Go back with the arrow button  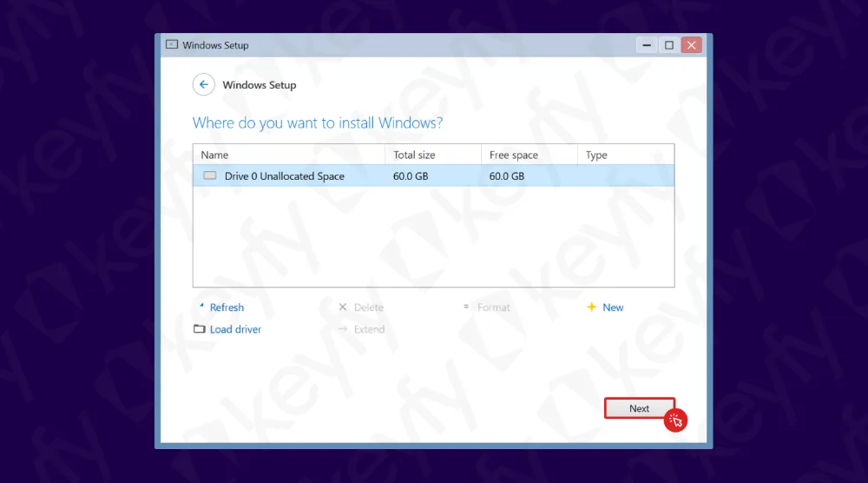point(204,85)
